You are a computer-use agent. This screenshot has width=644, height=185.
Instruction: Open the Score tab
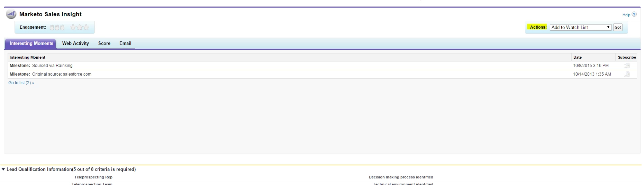[104, 43]
